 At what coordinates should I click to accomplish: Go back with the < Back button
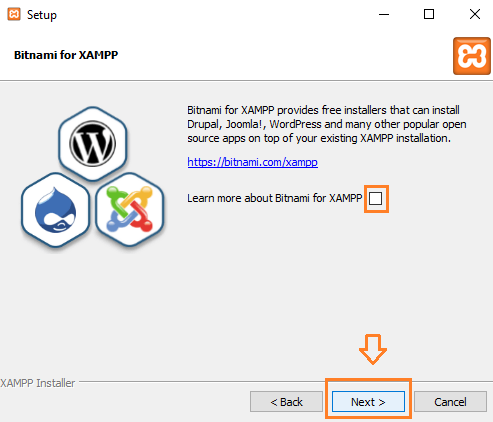286,402
